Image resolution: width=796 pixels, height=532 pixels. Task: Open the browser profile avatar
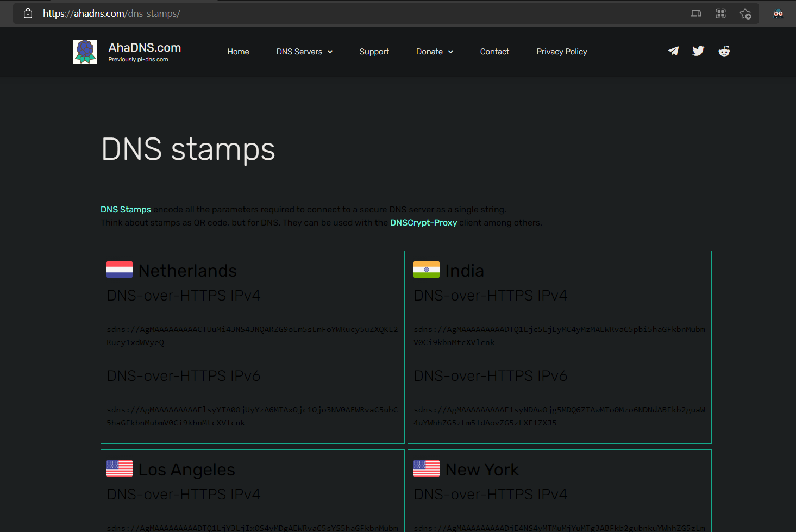pos(778,13)
